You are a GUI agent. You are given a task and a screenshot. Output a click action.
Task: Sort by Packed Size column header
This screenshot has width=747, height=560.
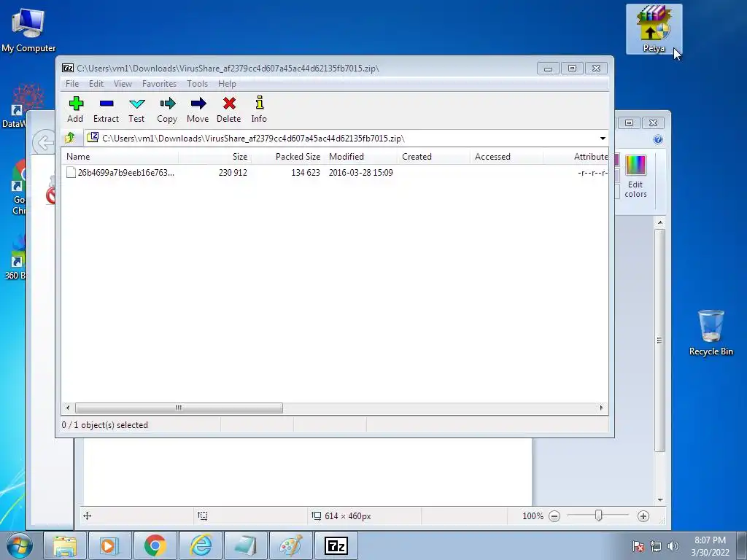[287, 157]
